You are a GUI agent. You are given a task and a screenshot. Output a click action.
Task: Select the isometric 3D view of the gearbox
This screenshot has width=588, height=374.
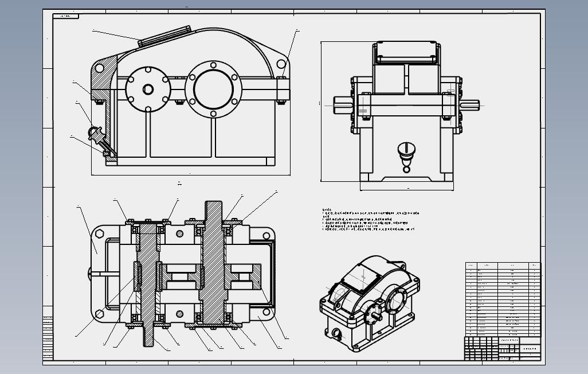coord(370,303)
